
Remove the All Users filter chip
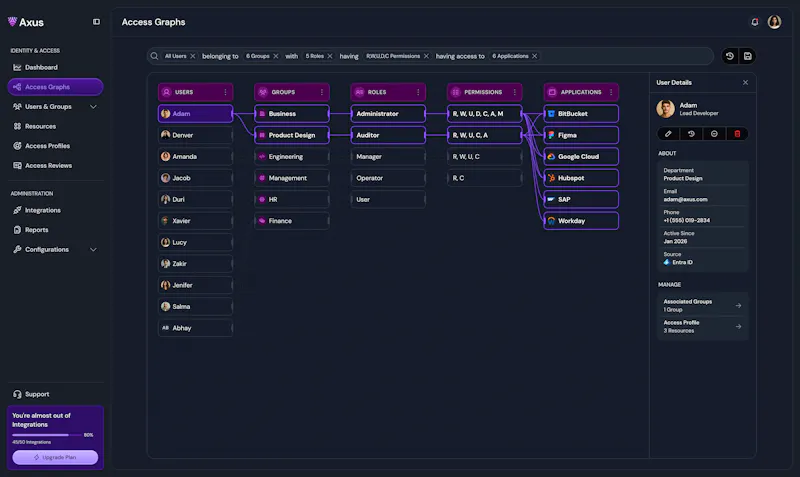tap(193, 56)
